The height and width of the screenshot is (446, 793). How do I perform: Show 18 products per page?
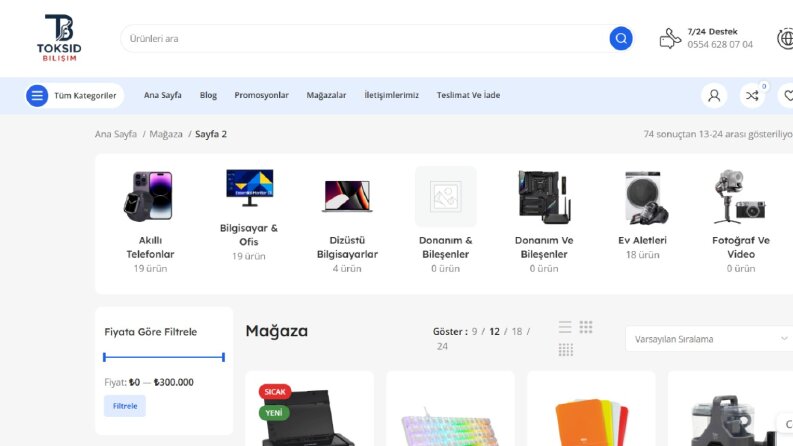pos(516,332)
